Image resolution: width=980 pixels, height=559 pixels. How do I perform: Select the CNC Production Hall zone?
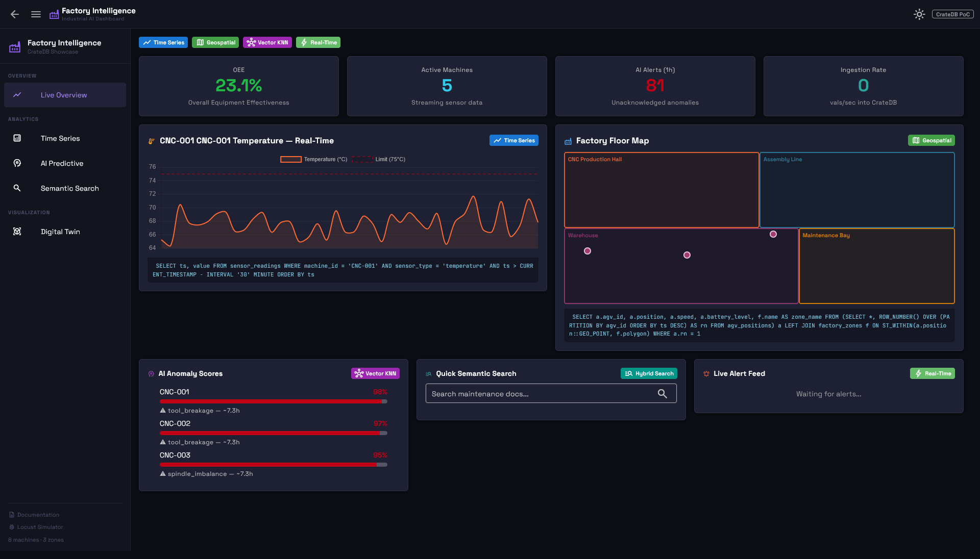[x=661, y=190]
